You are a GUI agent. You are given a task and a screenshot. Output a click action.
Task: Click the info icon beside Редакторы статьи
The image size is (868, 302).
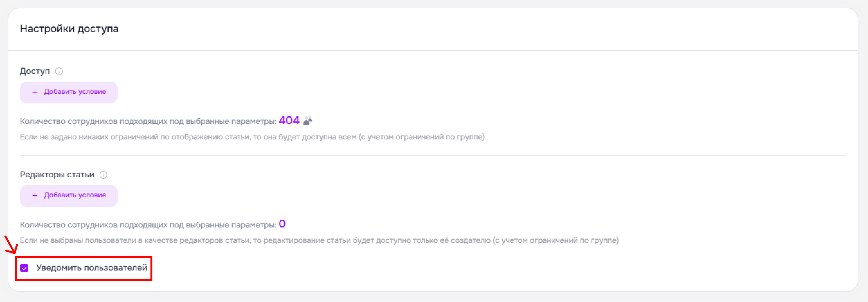pyautogui.click(x=104, y=175)
